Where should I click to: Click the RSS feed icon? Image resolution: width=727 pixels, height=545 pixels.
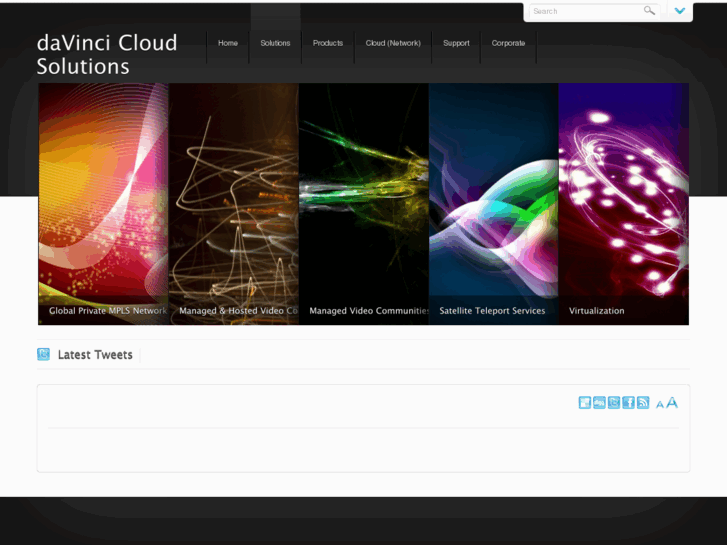click(643, 403)
